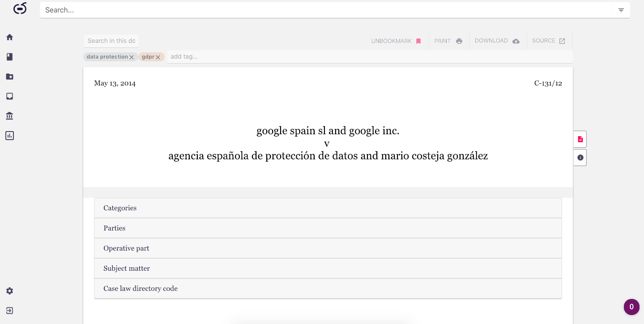
Task: Open the book icon in sidebar
Action: tap(9, 57)
